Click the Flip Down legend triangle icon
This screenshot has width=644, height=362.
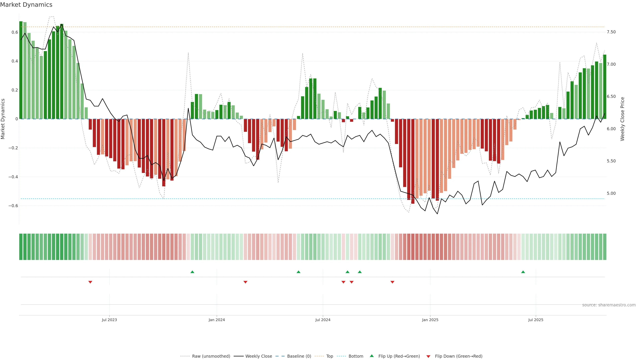pyautogui.click(x=428, y=356)
